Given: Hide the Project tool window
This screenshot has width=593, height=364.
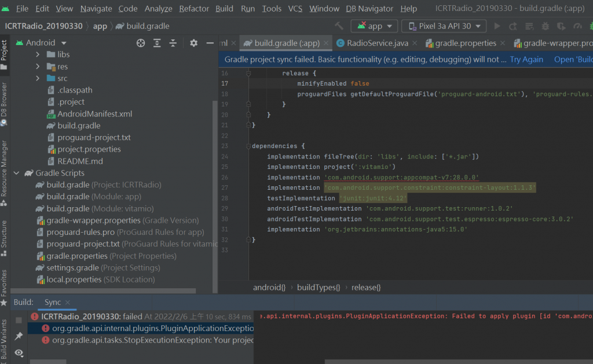Looking at the screenshot, I should 210,43.
